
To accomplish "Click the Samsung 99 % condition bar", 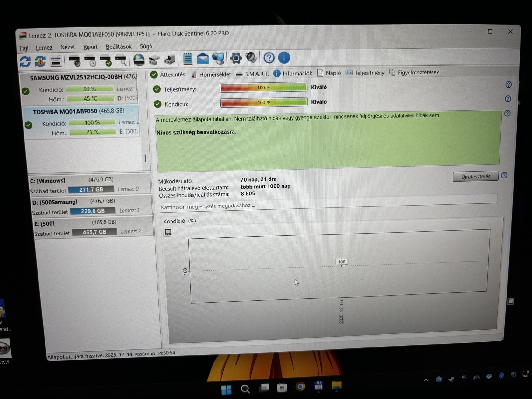I will pyautogui.click(x=90, y=89).
